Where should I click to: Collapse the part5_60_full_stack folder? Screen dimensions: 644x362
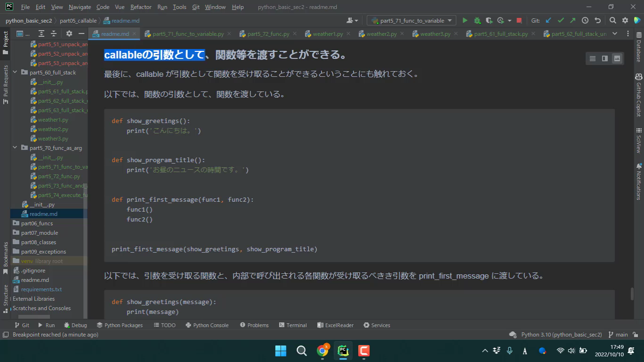pyautogui.click(x=15, y=73)
